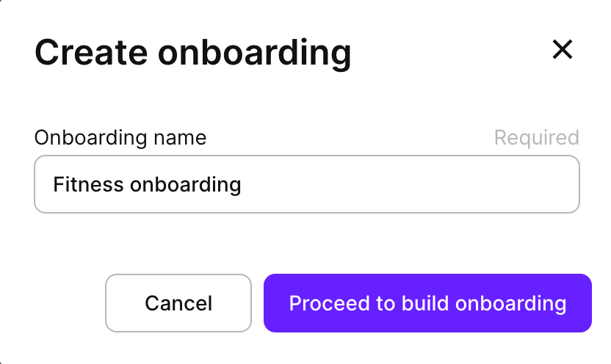Screen dimensions: 611x364
Task: Hit the purple Proceed to build onboarding button
Action: (x=427, y=303)
